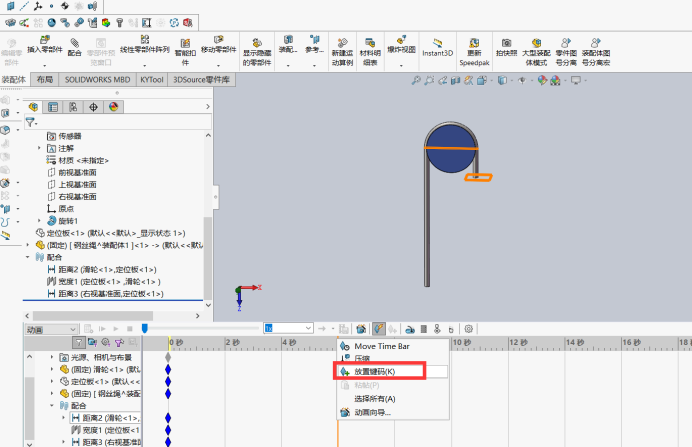Open the KYTool tab

152,79
